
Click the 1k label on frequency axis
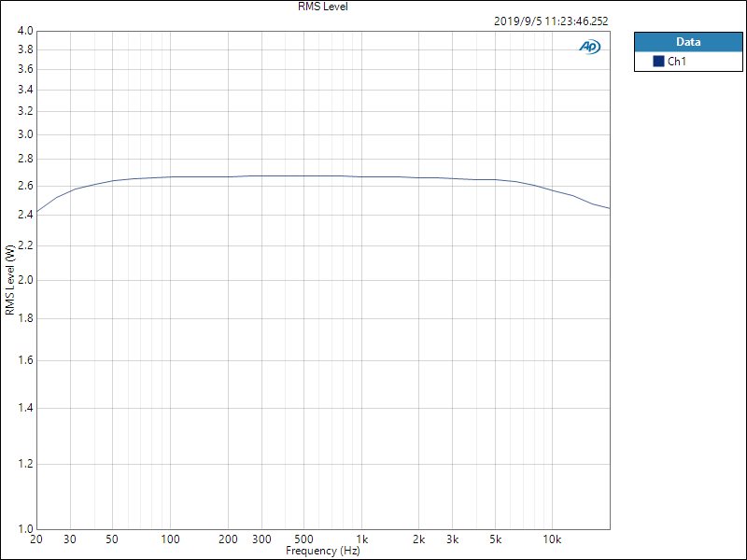[362, 539]
